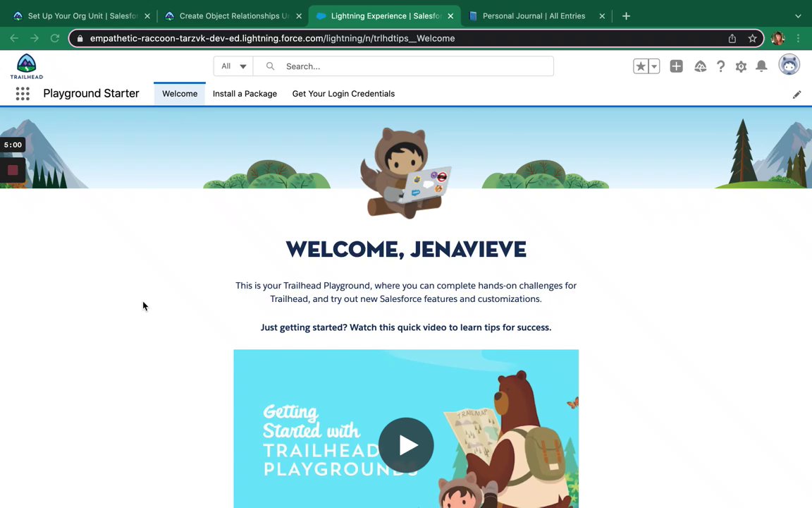Image resolution: width=812 pixels, height=508 pixels.
Task: Stop the screen recording button
Action: 13,170
